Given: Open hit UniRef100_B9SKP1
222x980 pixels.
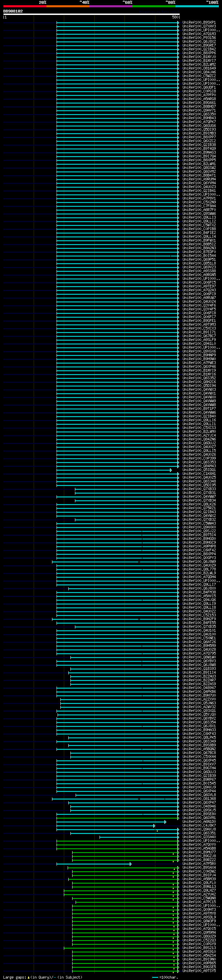Looking at the screenshot, I should (x=199, y=23).
